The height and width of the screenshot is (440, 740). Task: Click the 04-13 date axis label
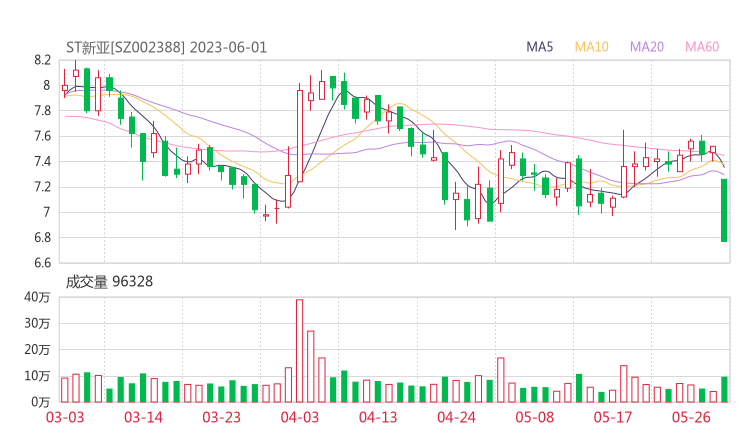(378, 417)
